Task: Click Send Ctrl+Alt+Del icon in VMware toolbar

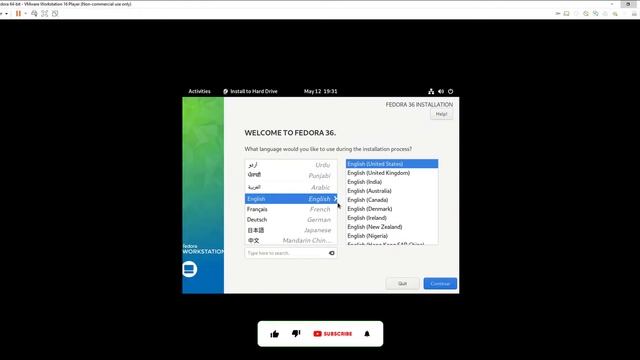Action: point(34,13)
